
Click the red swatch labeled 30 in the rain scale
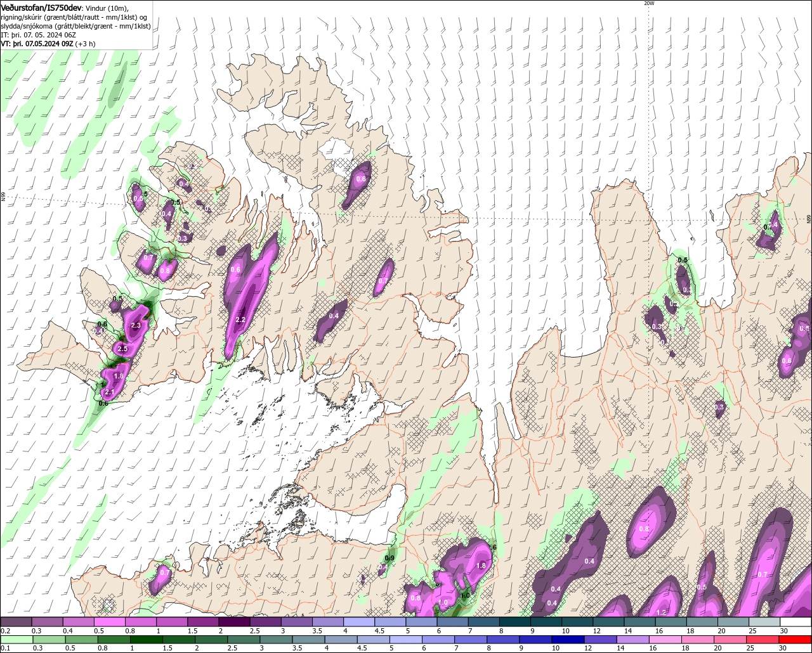[796, 639]
